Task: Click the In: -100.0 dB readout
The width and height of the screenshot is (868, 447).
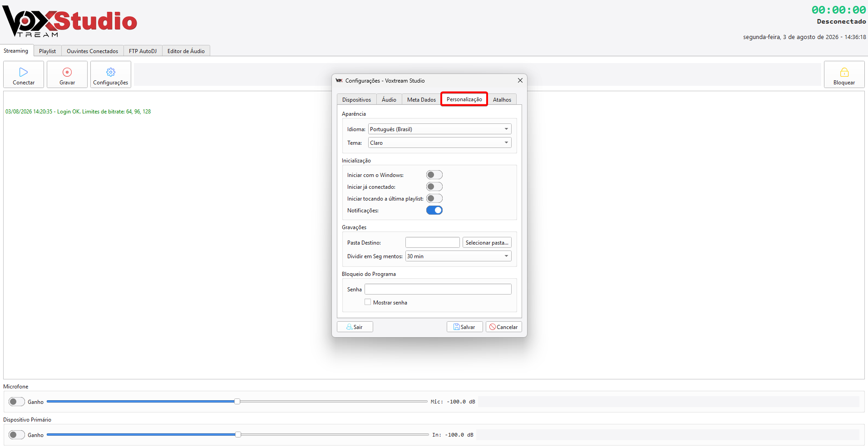Action: [x=453, y=435]
